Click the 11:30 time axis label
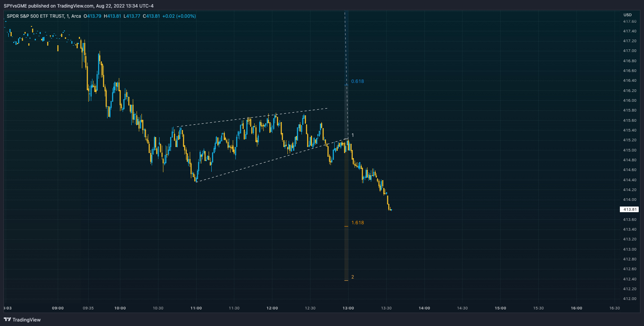This screenshot has width=644, height=326. (x=234, y=308)
